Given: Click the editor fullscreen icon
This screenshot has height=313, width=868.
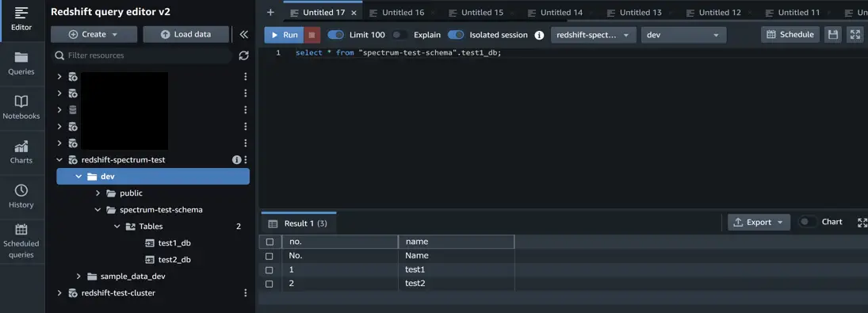Looking at the screenshot, I should (855, 35).
